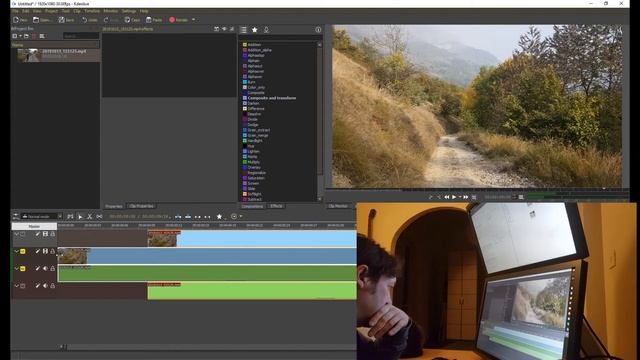Lock the light blue clip track
The height and width of the screenshot is (360, 640).
(x=53, y=234)
